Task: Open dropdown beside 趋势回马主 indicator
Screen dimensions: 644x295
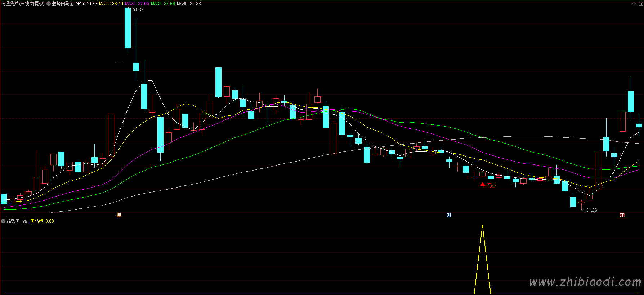Action: [49, 4]
